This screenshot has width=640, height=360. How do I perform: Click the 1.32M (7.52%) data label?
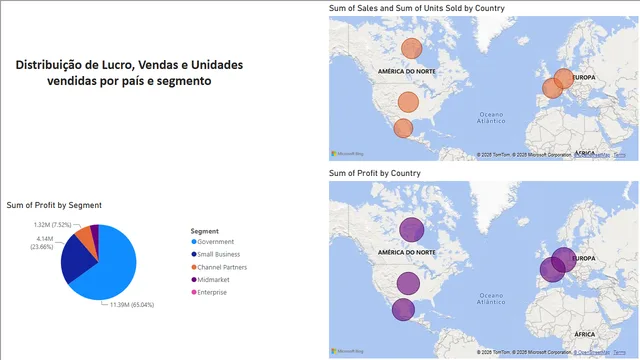(x=52, y=225)
